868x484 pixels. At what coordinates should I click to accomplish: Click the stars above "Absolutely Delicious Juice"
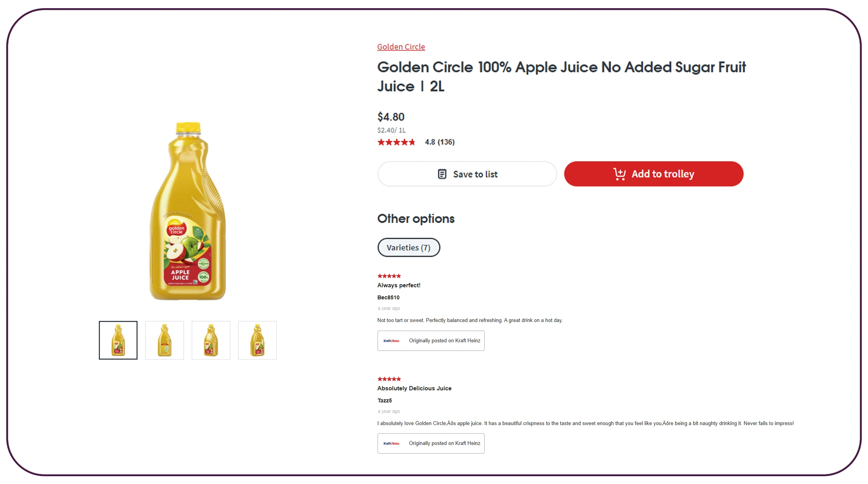[389, 379]
